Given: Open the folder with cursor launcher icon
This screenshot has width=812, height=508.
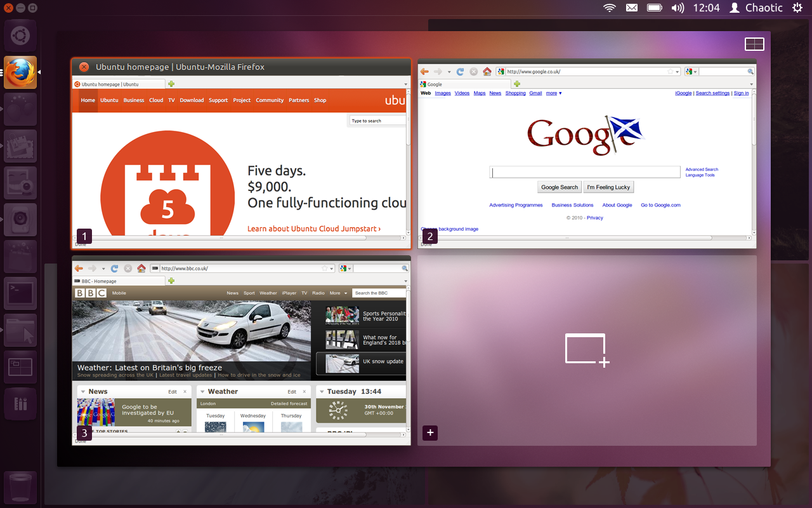Looking at the screenshot, I should pos(20,330).
